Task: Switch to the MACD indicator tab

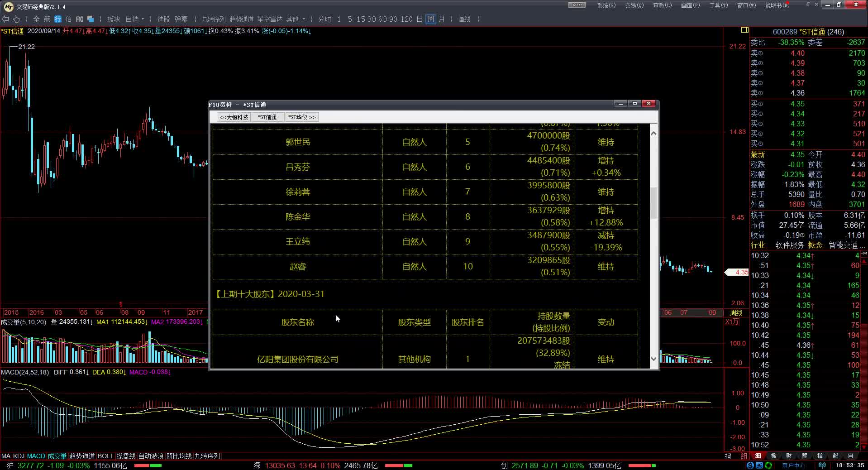Action: (36, 456)
